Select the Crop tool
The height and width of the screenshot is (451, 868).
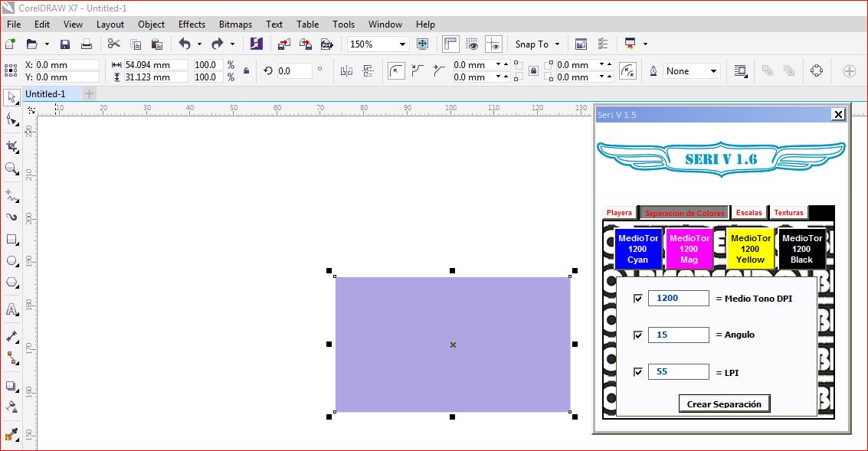[11, 146]
